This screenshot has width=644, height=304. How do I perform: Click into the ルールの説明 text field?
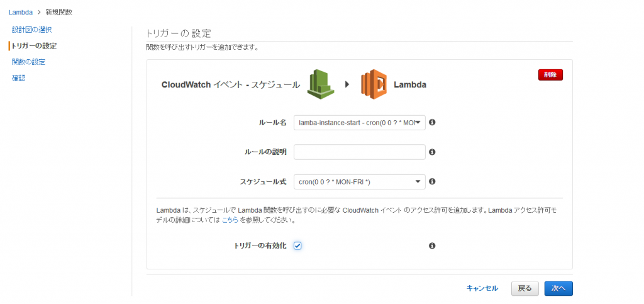(x=359, y=152)
